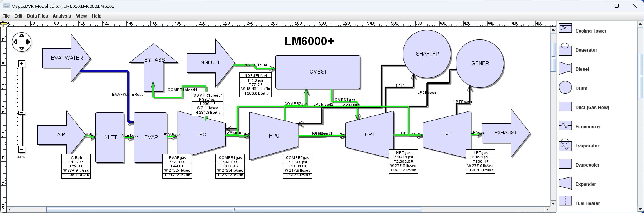Select the INLET duct block

[x=110, y=137]
